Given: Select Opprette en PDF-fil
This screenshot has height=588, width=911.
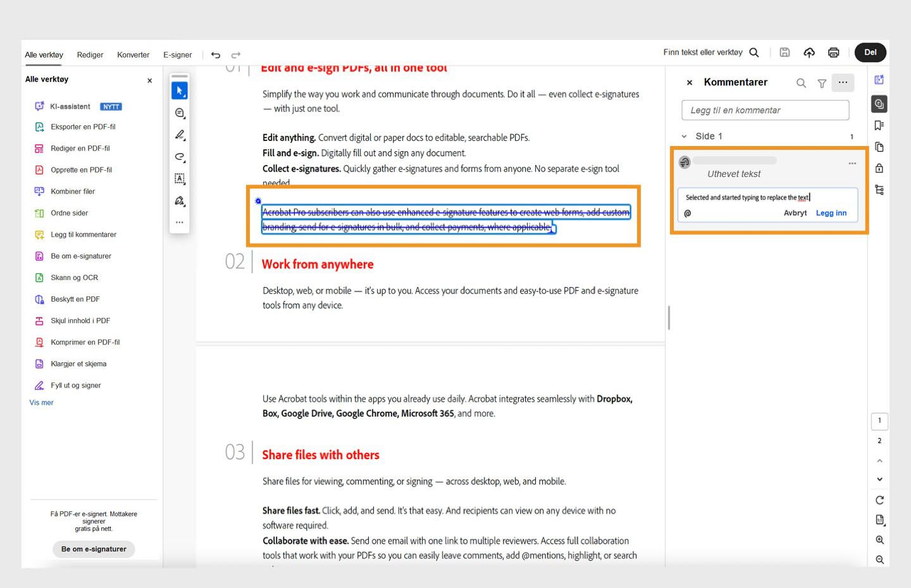Looking at the screenshot, I should coord(73,169).
